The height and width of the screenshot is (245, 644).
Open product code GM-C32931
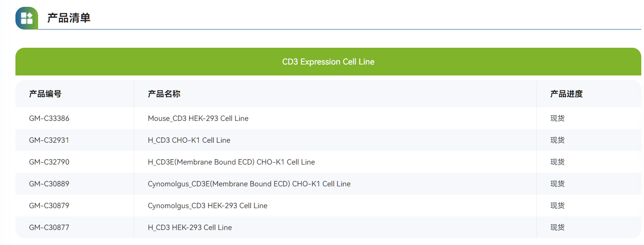tap(49, 140)
